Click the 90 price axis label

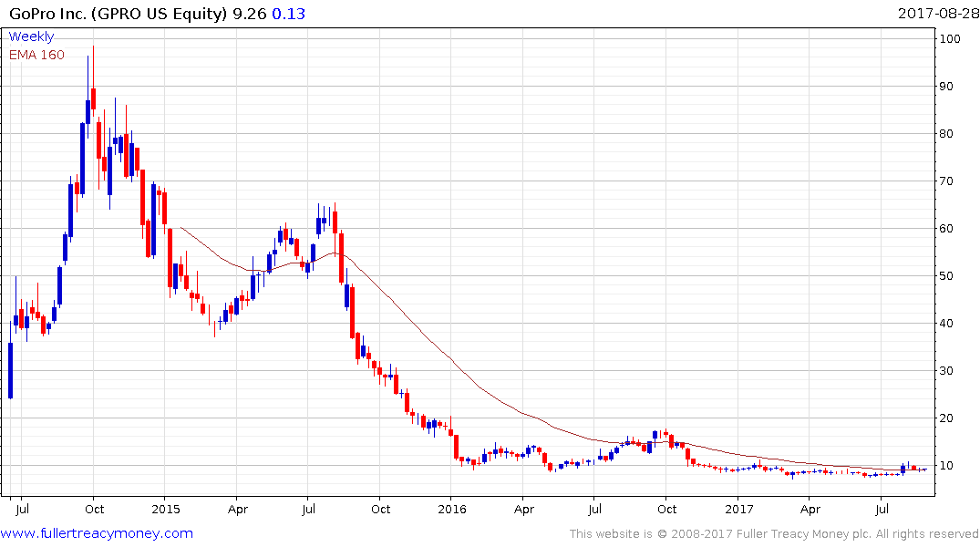946,87
